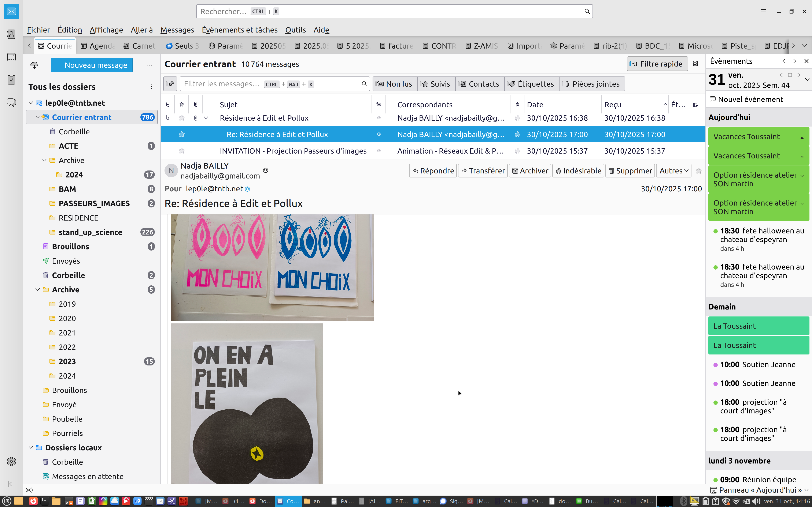The height and width of the screenshot is (507, 812).
Task: Click the Répondre button
Action: coord(433,171)
